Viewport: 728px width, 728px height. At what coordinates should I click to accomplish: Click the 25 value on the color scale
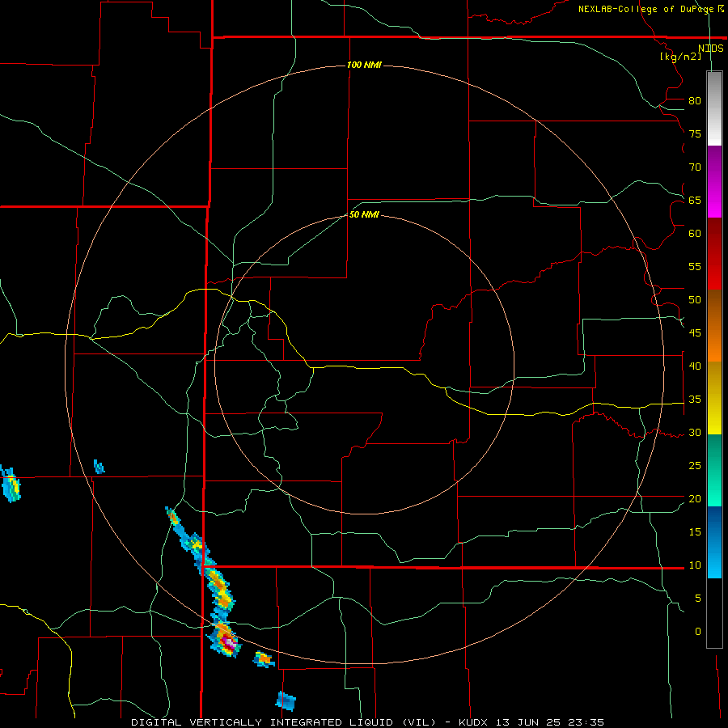click(695, 466)
